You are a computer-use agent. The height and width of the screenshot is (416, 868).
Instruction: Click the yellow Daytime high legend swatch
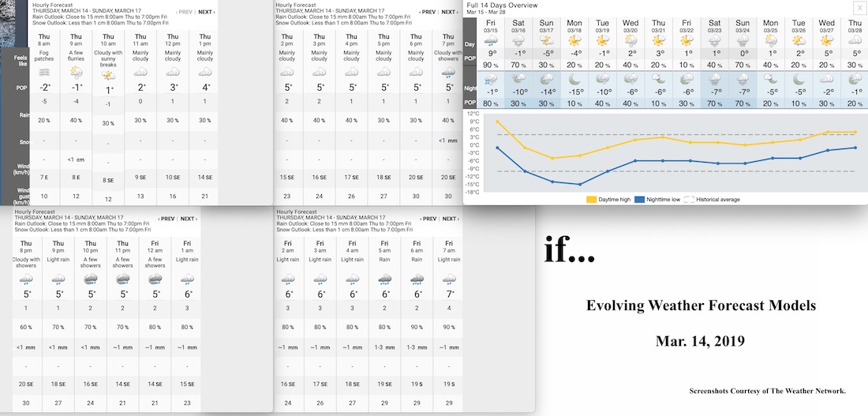click(590, 200)
